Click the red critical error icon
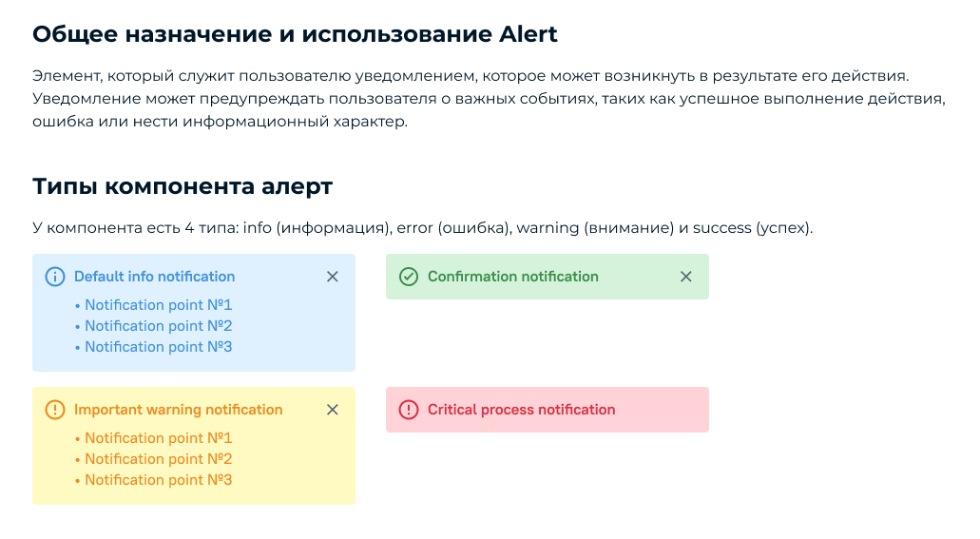The height and width of the screenshot is (539, 980). pos(409,410)
